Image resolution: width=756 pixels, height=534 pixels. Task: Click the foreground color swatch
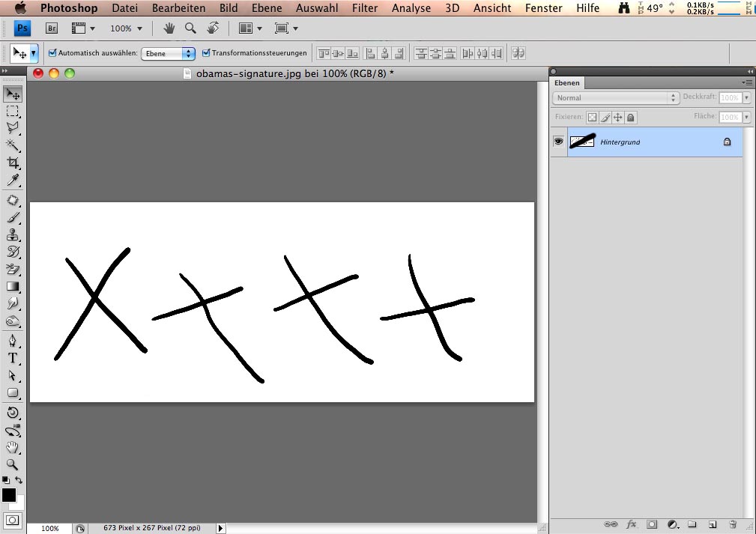[x=8, y=494]
